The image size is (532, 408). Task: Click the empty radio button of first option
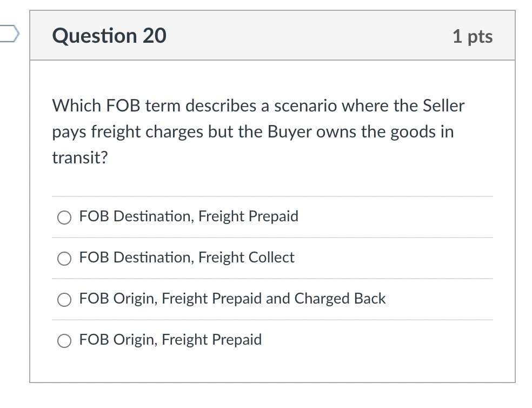[x=64, y=218]
